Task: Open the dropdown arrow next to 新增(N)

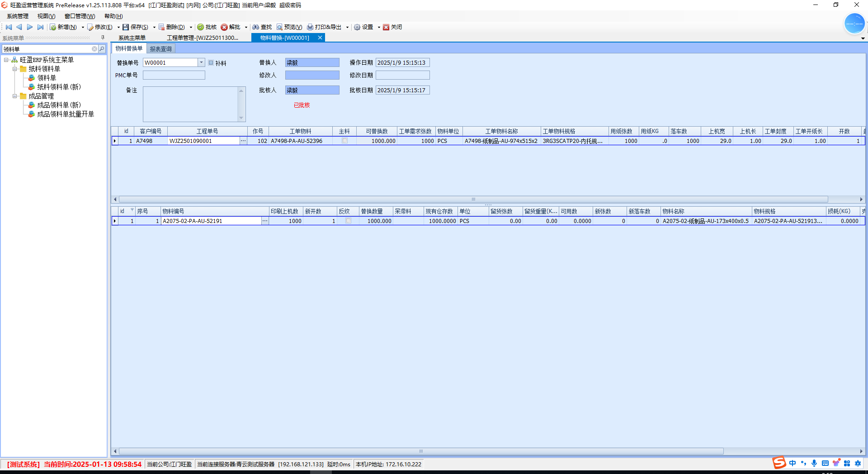Action: tap(83, 27)
